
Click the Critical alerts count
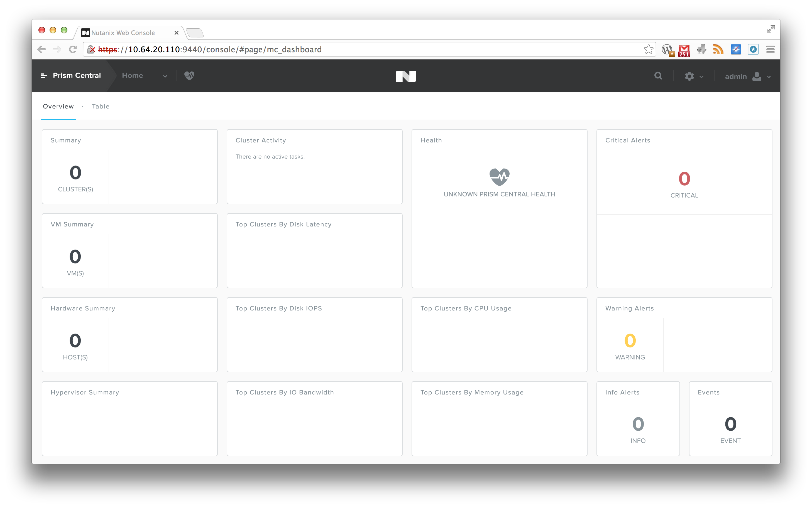click(x=684, y=178)
